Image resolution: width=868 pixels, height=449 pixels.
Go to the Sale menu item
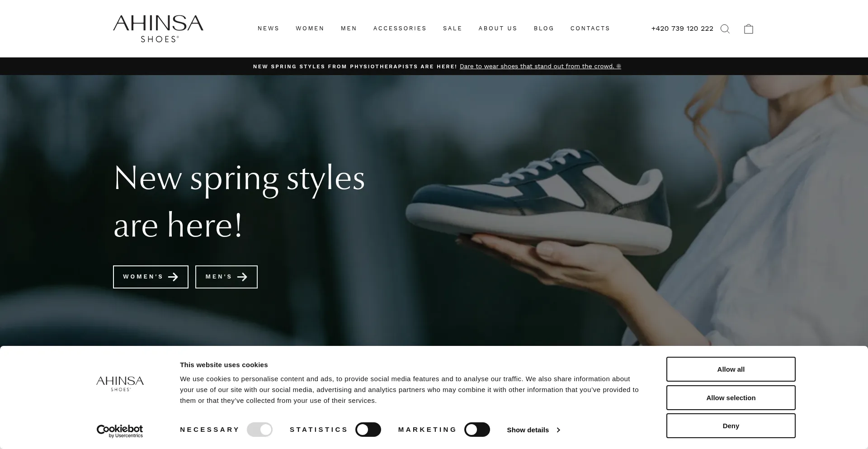coord(453,28)
